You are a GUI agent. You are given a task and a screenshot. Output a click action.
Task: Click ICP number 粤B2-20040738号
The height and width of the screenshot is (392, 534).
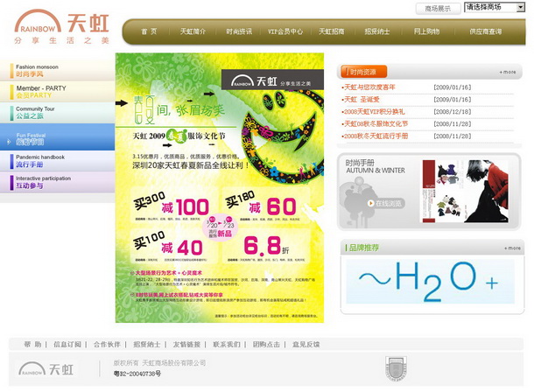[137, 374]
